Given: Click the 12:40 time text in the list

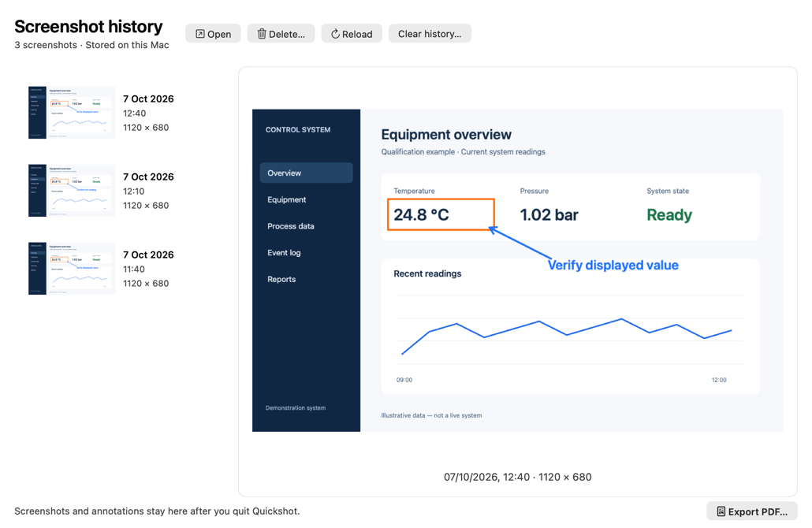Looking at the screenshot, I should (x=135, y=113).
